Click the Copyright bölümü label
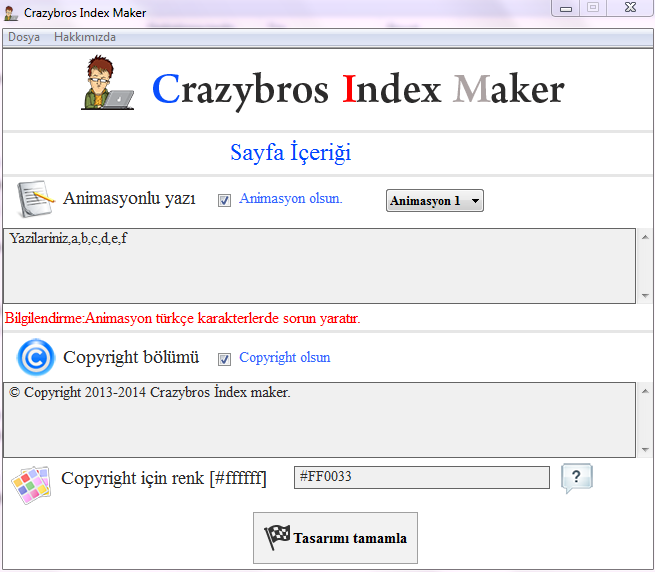 (x=131, y=357)
